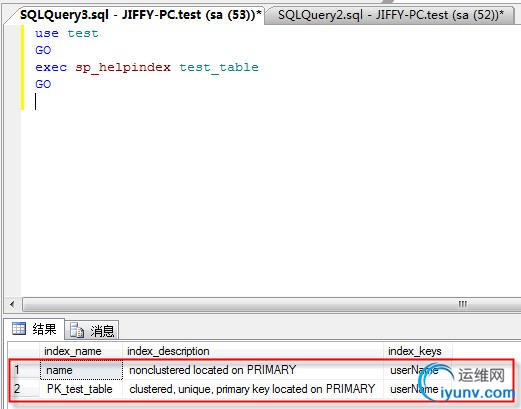Select the index_keys column header
Screen dimensions: 521x409
point(418,351)
